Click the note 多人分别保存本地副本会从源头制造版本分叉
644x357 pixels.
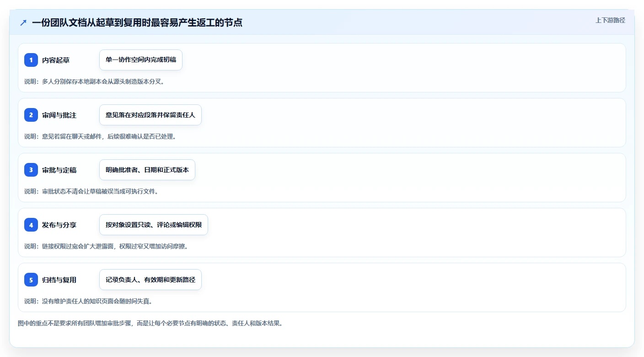point(94,81)
